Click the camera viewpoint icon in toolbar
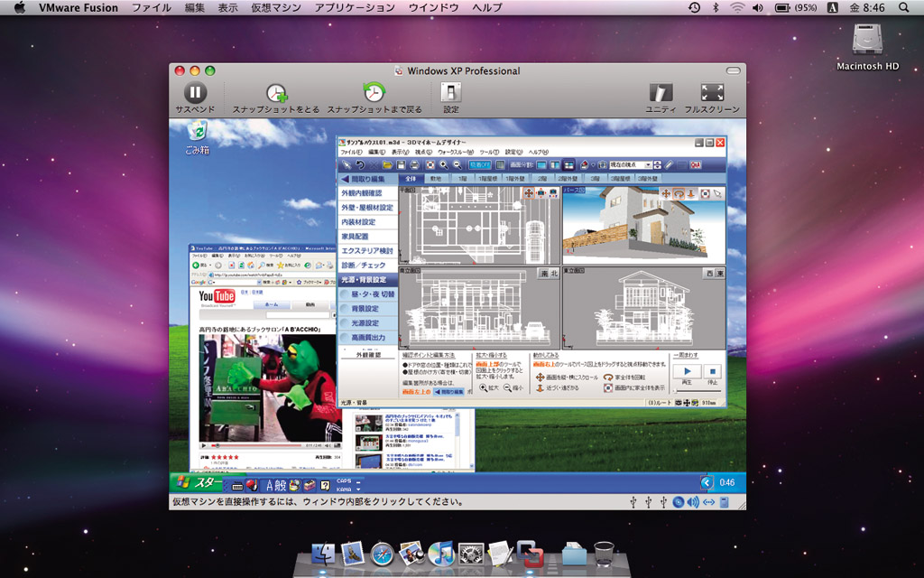The image size is (924, 578). tap(602, 165)
